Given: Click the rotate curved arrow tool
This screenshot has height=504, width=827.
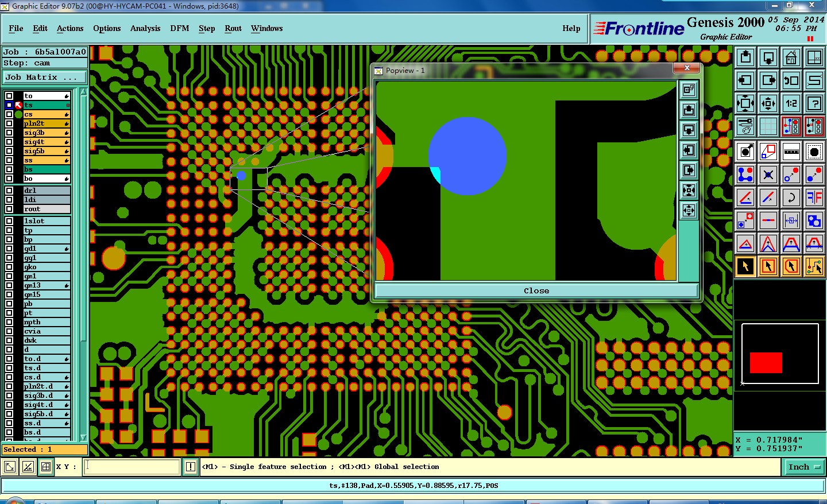Looking at the screenshot, I should point(791,197).
